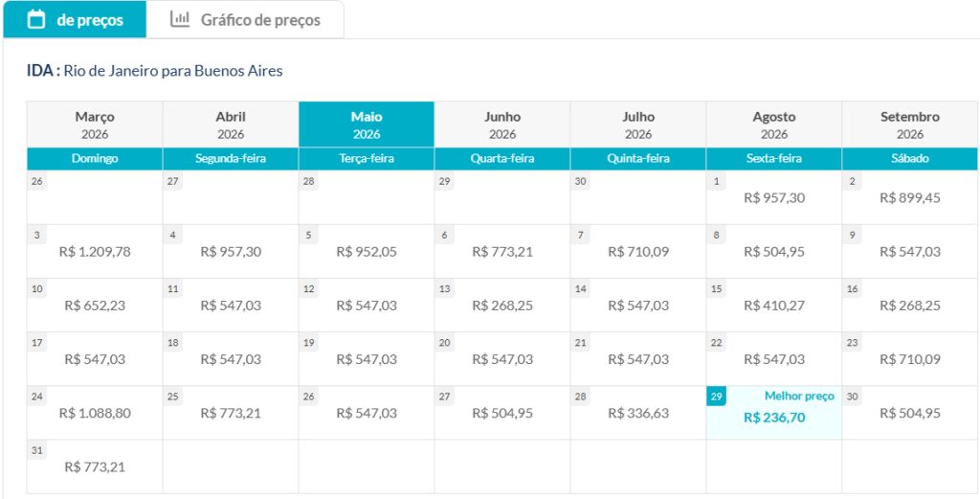Select day 28 fare R$ 336,63
The height and width of the screenshot is (499, 980).
(638, 413)
